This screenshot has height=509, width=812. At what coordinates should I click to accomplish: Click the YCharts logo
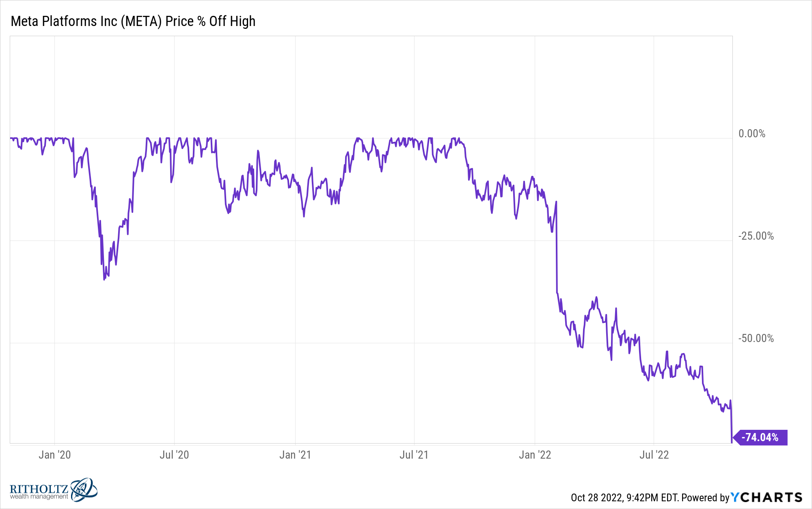click(x=767, y=497)
